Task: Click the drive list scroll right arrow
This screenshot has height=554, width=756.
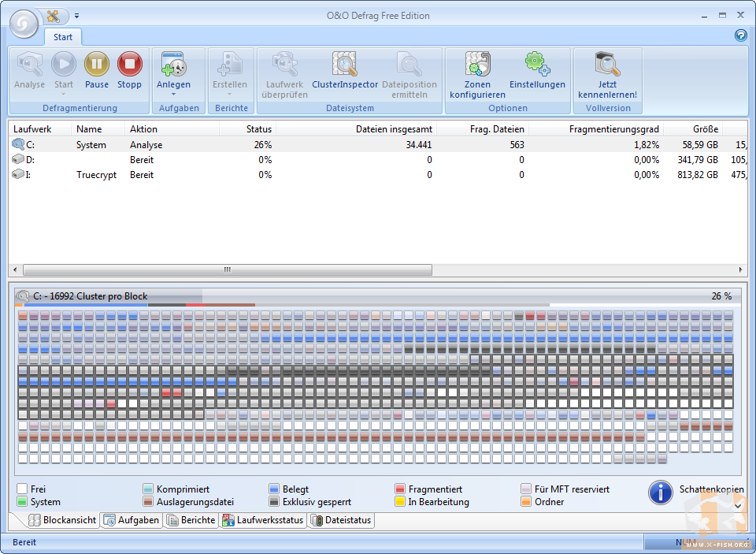Action: (x=740, y=270)
